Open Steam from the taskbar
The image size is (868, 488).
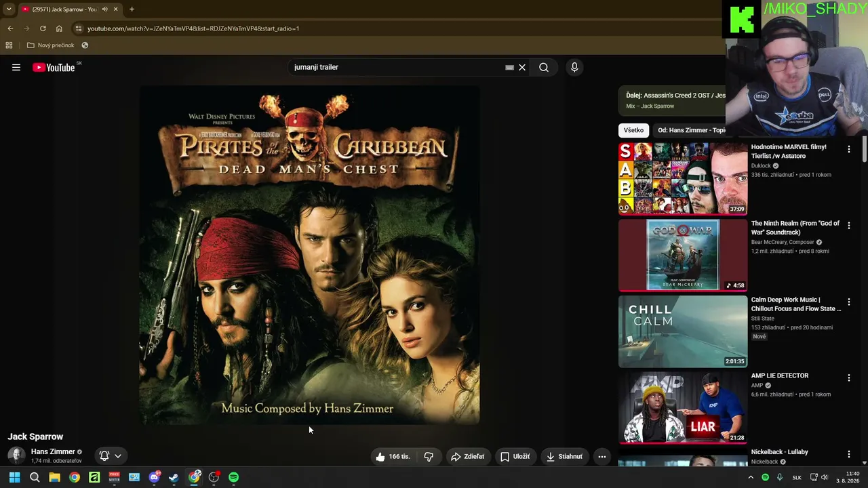click(174, 477)
